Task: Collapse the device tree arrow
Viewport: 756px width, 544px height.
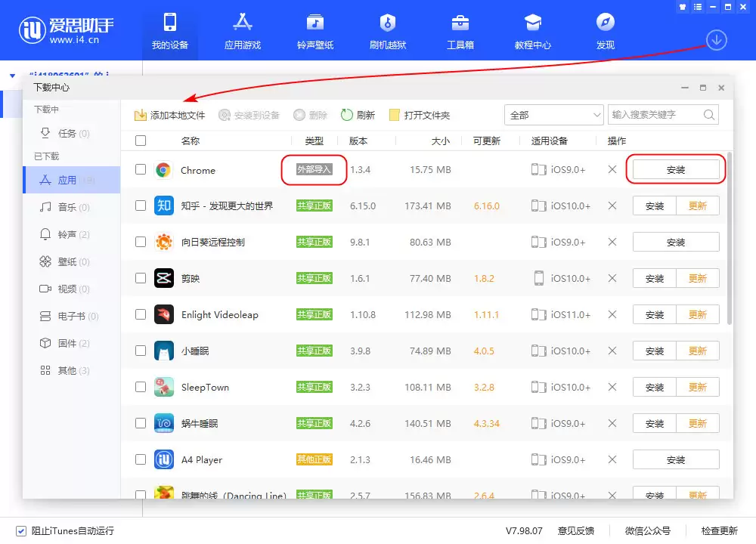Action: click(x=13, y=75)
